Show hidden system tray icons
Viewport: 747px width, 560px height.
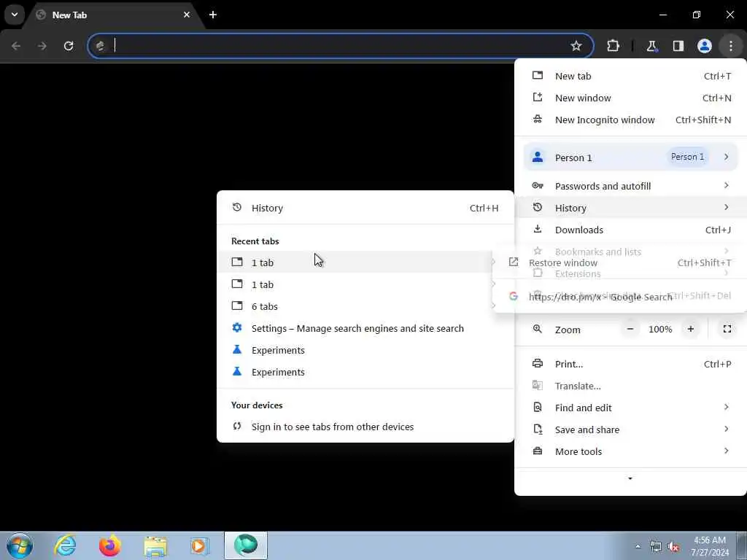(x=638, y=546)
